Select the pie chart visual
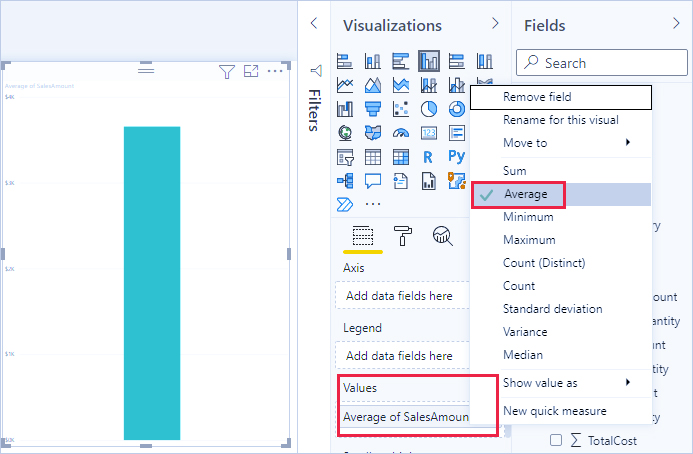Screen dimensions: 693x454 coord(429,109)
